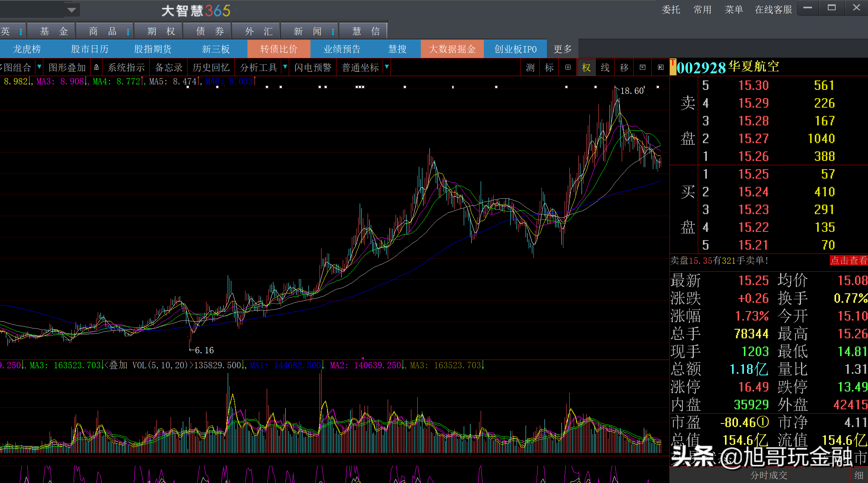Screen dimensions: 868x483
Task: Open the dotted menu next to 商品
Action: click(x=128, y=32)
